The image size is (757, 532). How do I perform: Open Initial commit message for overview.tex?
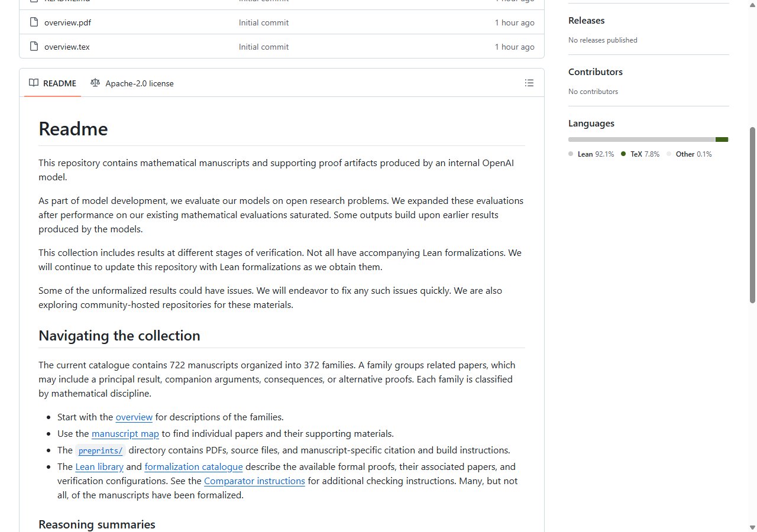pos(264,47)
